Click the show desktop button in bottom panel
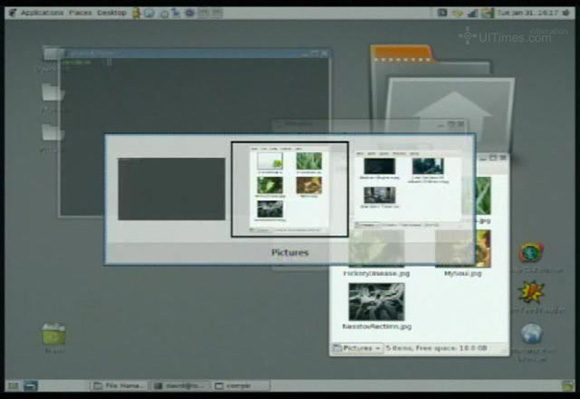Image resolution: width=580 pixels, height=399 pixels. [30, 386]
